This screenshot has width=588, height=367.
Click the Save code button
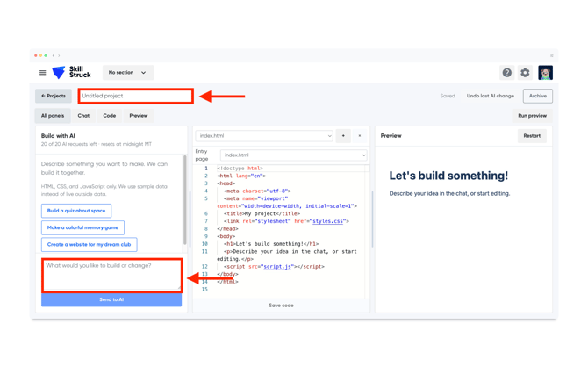point(281,306)
